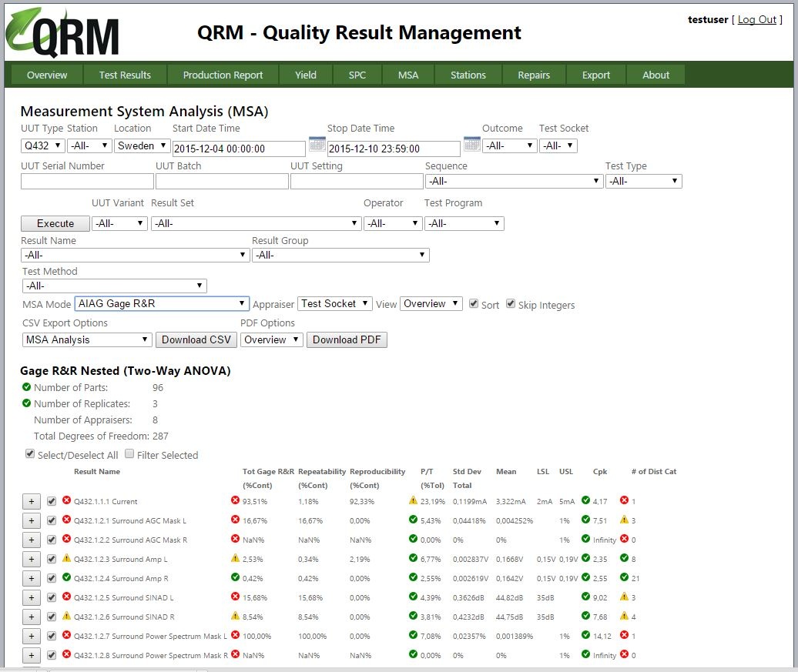
Task: Uncheck the Surround AGC Mask L row checkbox
Action: (52, 521)
